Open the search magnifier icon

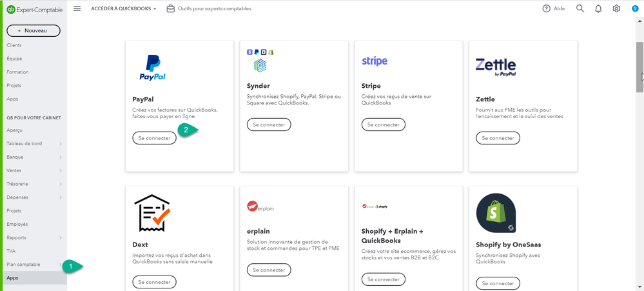point(580,8)
